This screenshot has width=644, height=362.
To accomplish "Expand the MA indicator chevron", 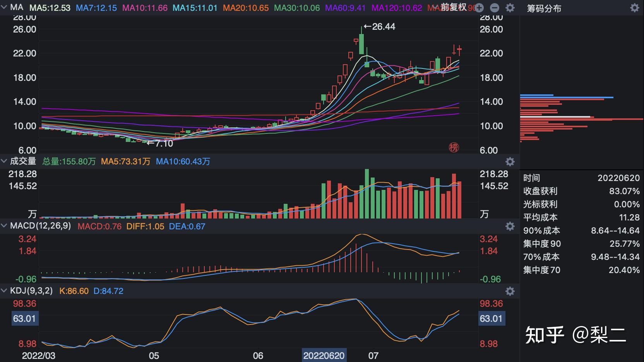I will (x=4, y=7).
